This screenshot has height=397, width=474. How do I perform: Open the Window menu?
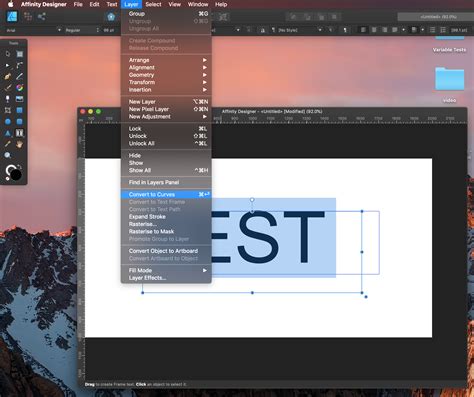[198, 4]
